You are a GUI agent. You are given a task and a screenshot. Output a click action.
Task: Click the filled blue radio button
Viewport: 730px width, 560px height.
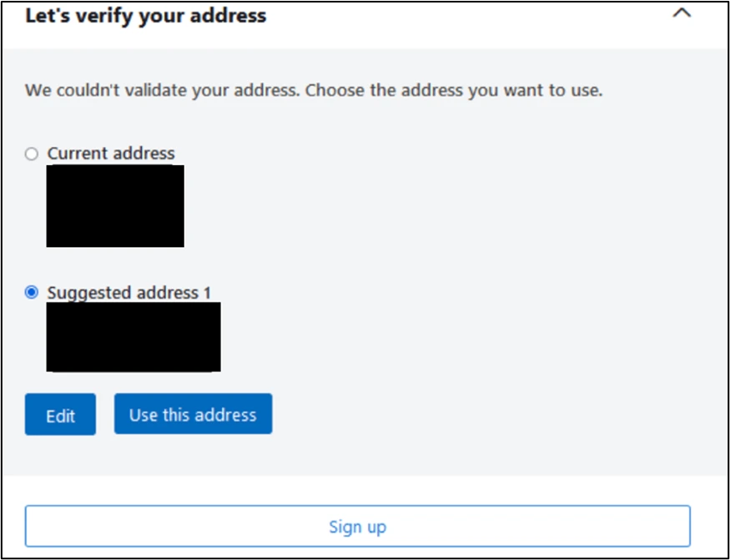(x=32, y=293)
